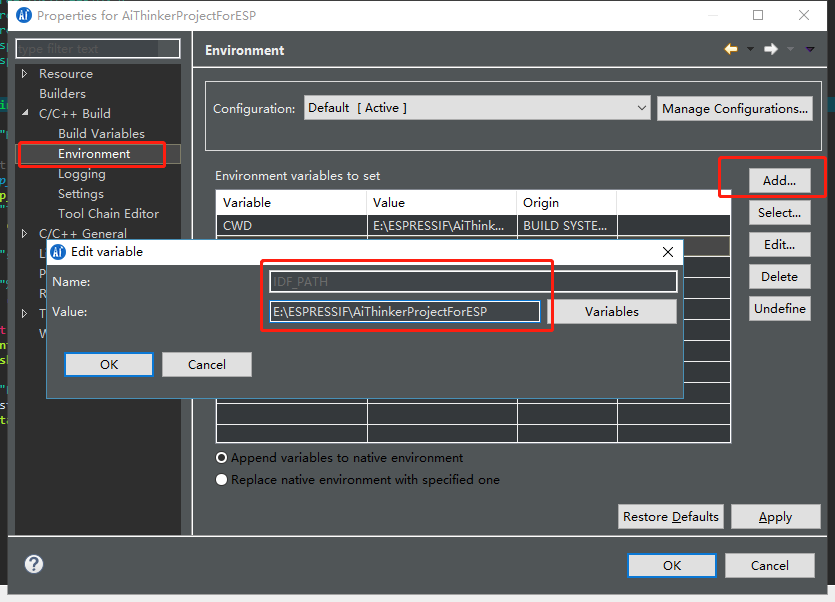Cancel the Edit variable dialog
835x602 pixels.
[207, 364]
